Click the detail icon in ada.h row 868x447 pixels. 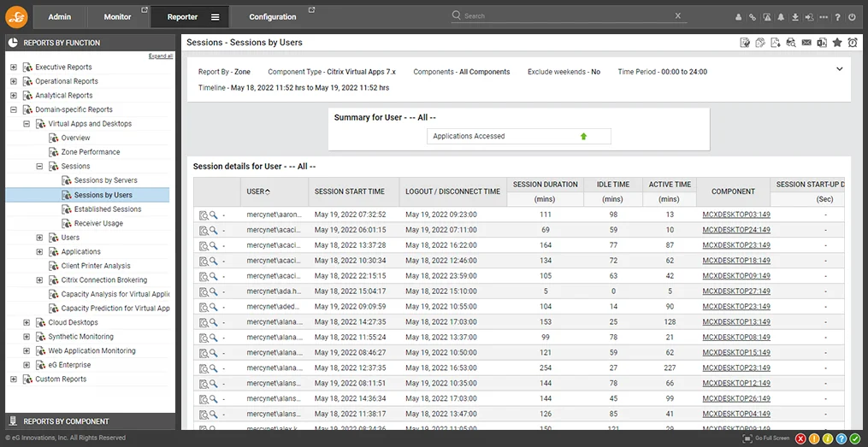tap(204, 291)
